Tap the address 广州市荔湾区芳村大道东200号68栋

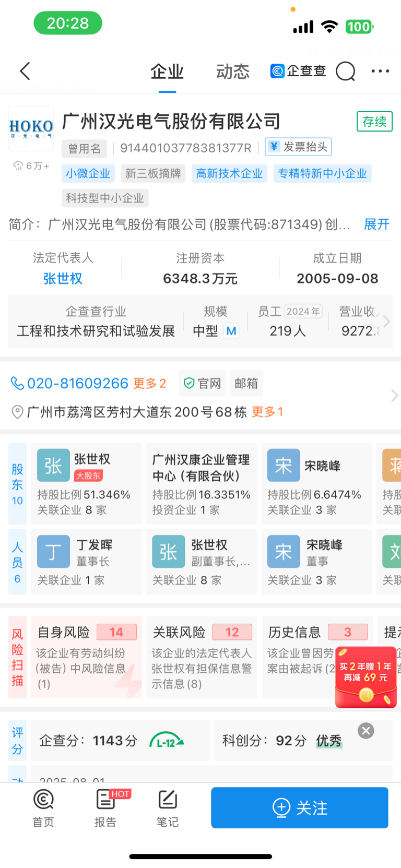tap(137, 412)
